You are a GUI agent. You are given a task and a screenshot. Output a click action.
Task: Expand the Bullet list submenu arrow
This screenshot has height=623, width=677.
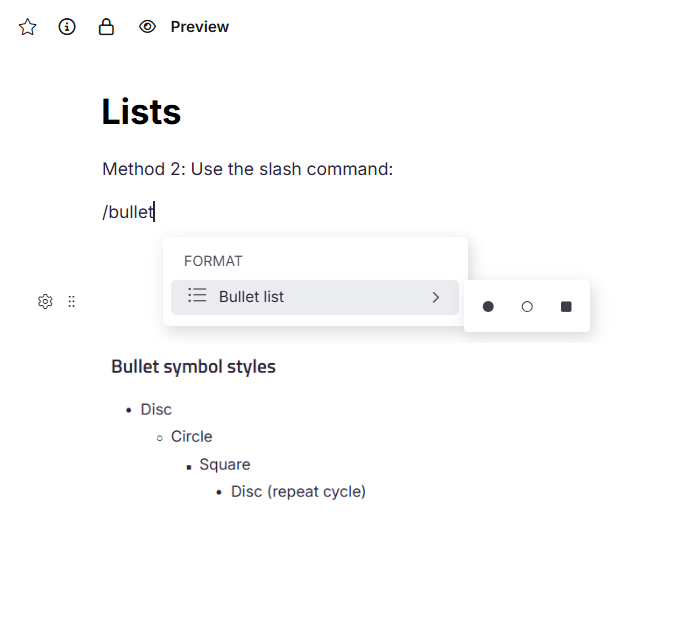tap(435, 297)
